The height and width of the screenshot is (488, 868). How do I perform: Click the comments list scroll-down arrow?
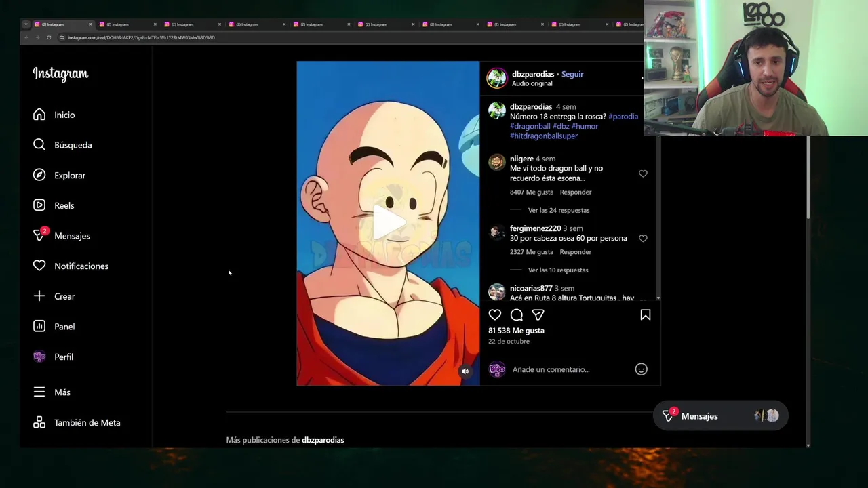[658, 298]
